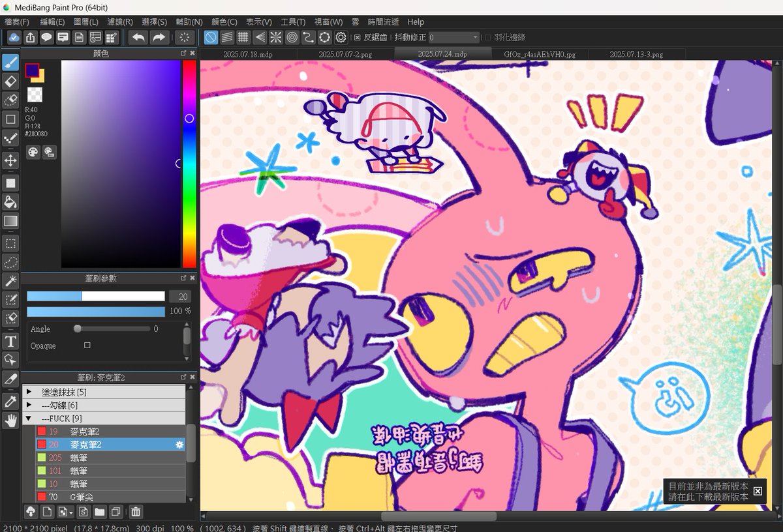Open settings gear for 麥克筆2 size 20 brush

point(179,445)
